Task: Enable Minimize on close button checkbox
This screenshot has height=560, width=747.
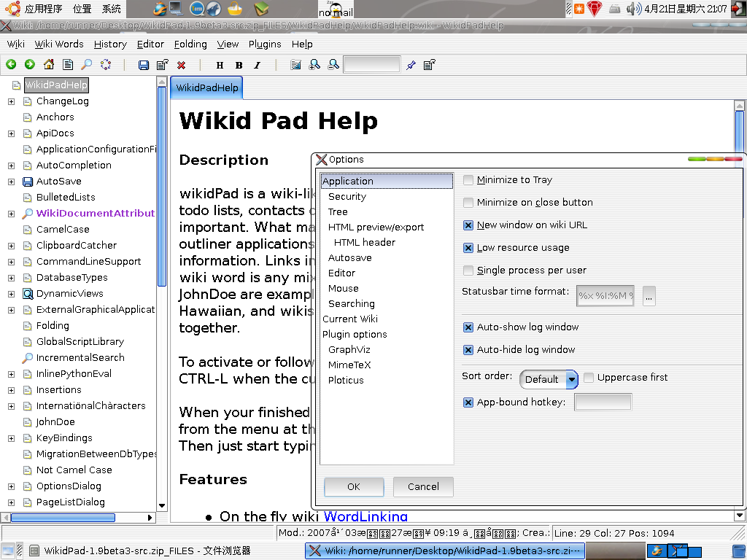Action: (468, 203)
